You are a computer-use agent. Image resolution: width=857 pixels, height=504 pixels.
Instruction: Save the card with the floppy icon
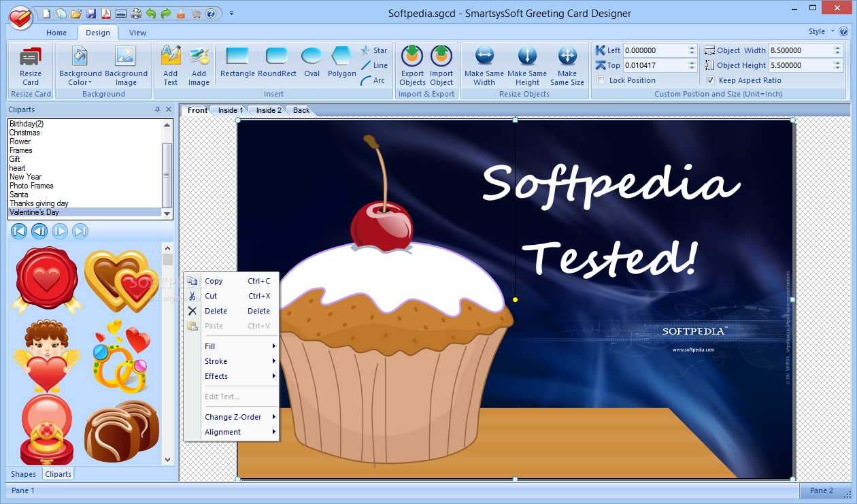coord(91,14)
